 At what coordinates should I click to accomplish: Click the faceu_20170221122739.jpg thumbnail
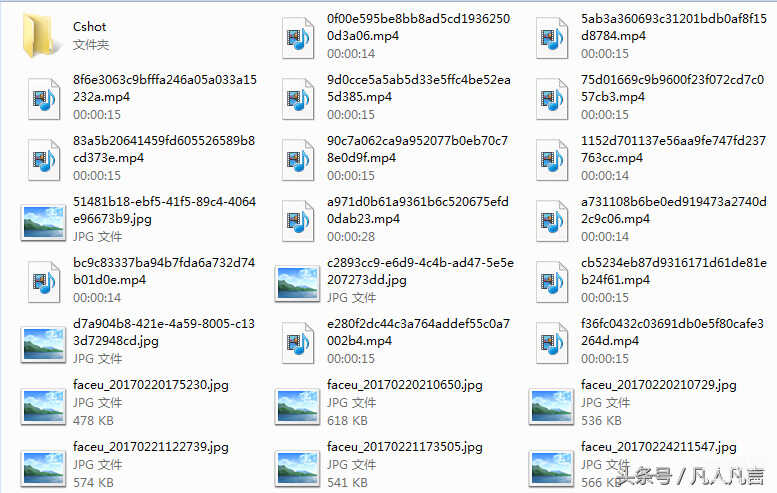[x=43, y=468]
